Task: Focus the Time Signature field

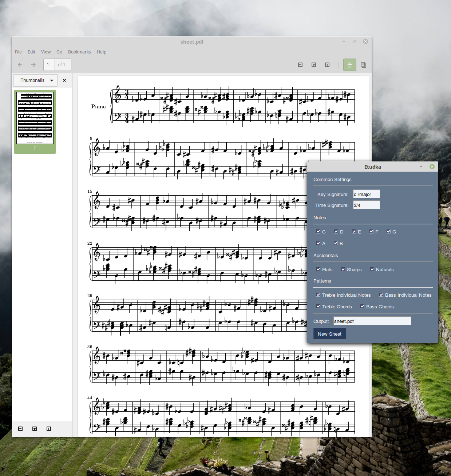Action: point(366,205)
